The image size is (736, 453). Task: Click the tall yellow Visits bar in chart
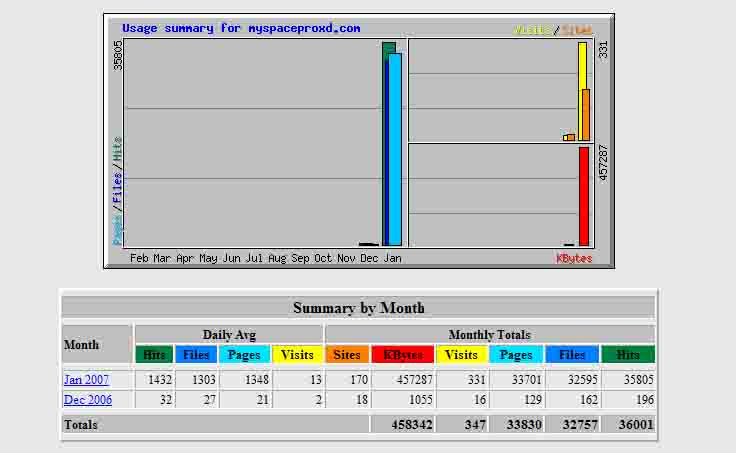click(581, 90)
